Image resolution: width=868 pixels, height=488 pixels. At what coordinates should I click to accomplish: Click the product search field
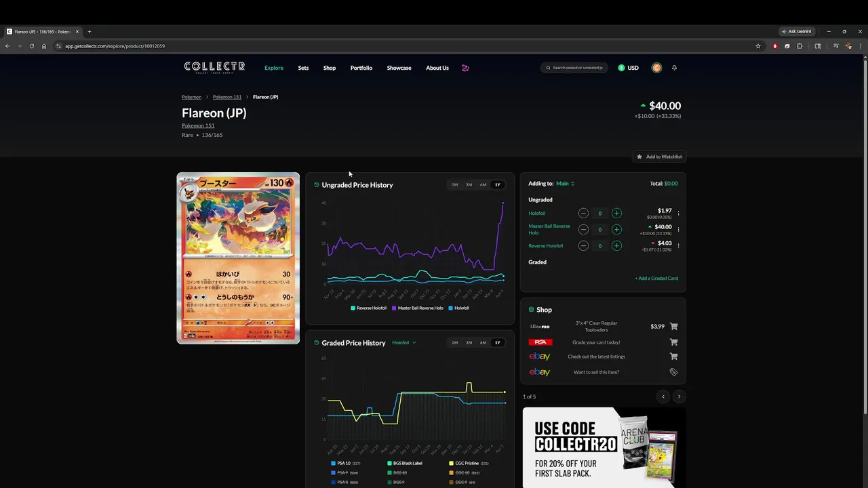pyautogui.click(x=574, y=68)
